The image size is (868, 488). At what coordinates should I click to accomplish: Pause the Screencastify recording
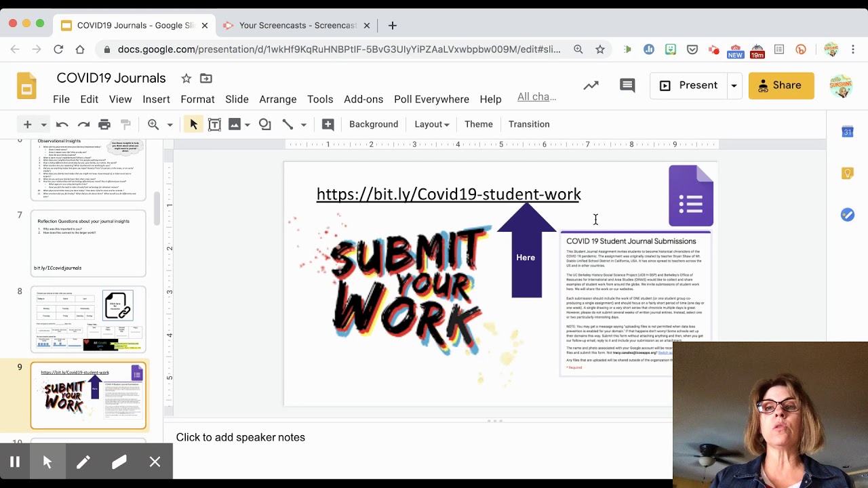pos(15,462)
